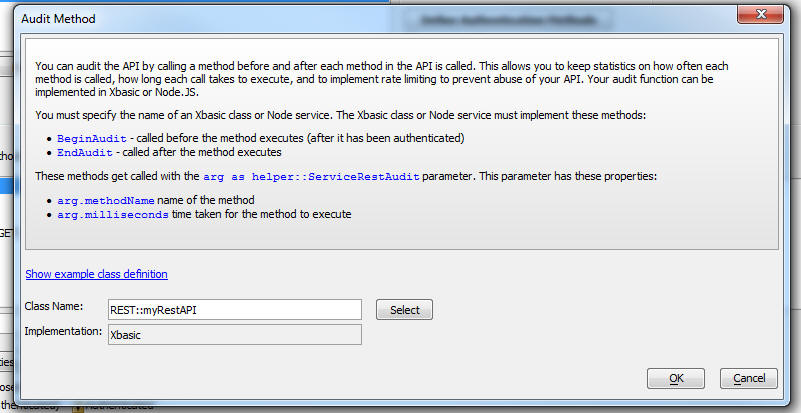Click the Implementation label
Screen dimensions: 801x413
pyautogui.click(x=63, y=331)
